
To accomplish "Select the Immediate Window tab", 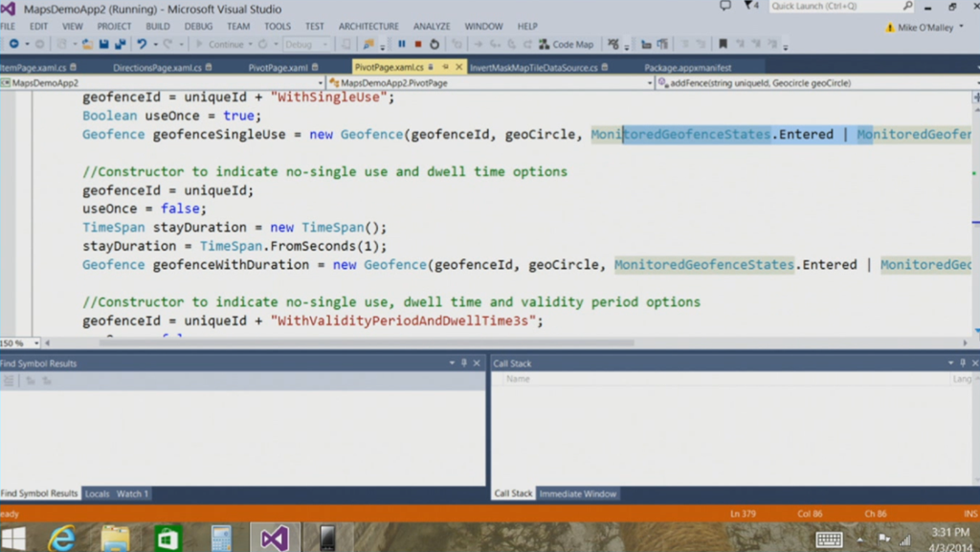I will 577,494.
